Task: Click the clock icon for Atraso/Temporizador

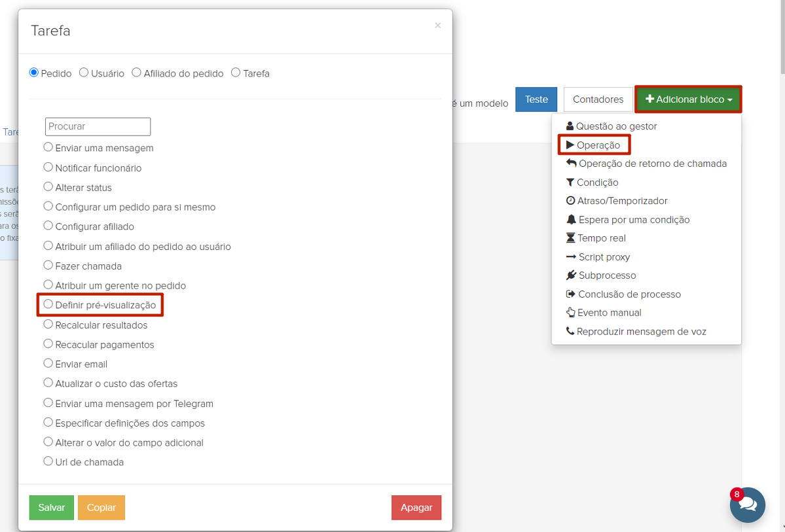Action: (570, 201)
